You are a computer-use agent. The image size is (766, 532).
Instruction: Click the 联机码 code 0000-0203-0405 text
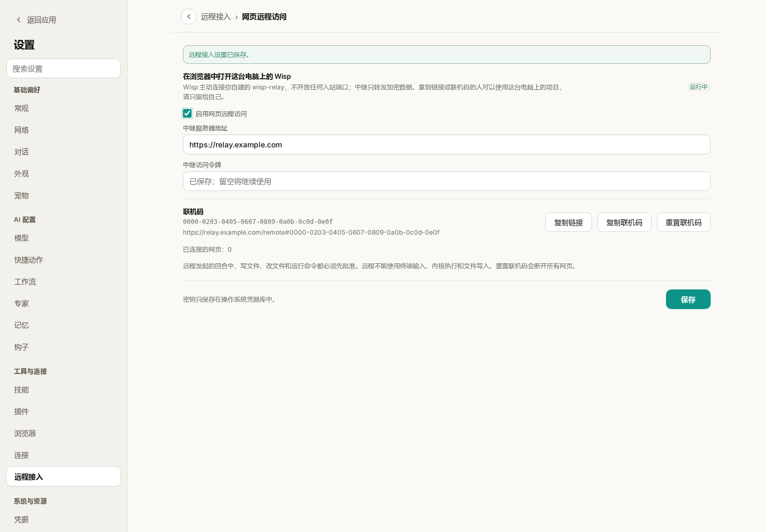tap(258, 222)
